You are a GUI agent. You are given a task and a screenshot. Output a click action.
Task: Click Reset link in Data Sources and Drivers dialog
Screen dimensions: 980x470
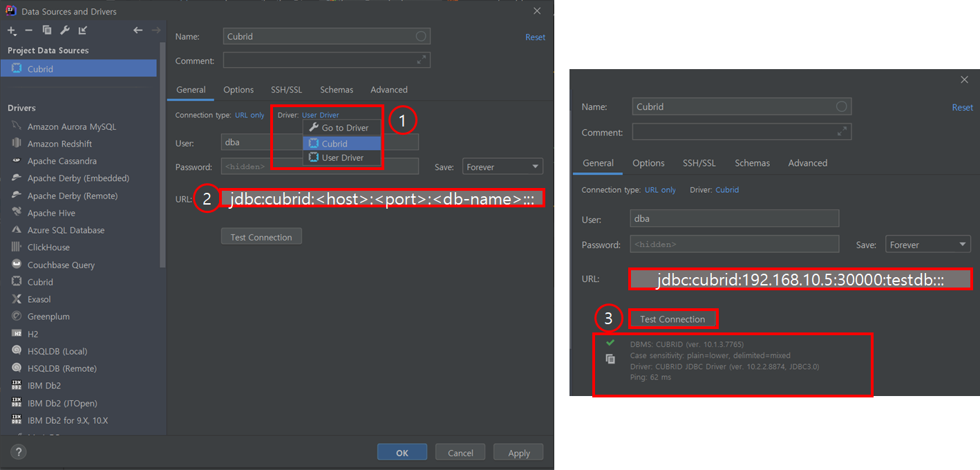535,37
